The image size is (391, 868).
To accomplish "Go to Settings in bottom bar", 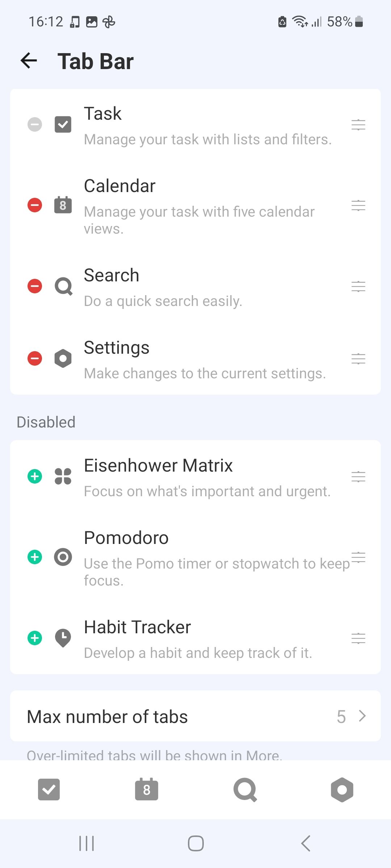I will pos(342,790).
